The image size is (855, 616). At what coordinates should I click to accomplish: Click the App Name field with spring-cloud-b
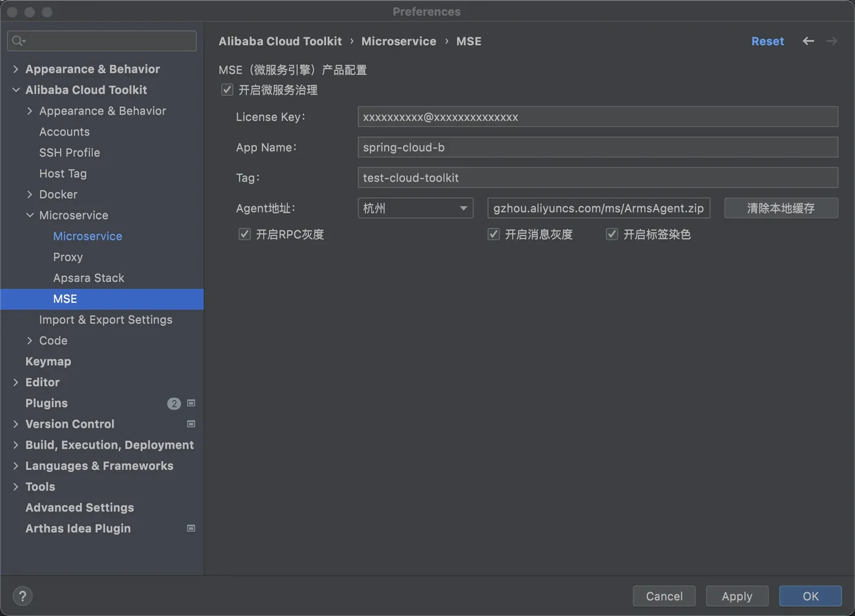pos(598,147)
